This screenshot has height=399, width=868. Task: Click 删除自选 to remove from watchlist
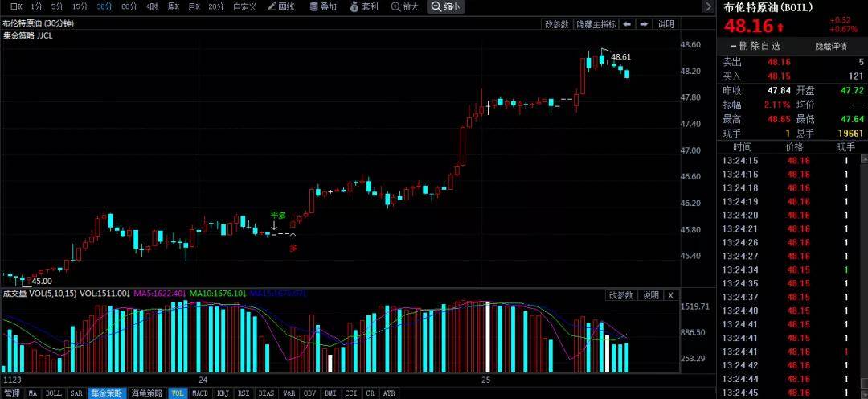click(755, 46)
